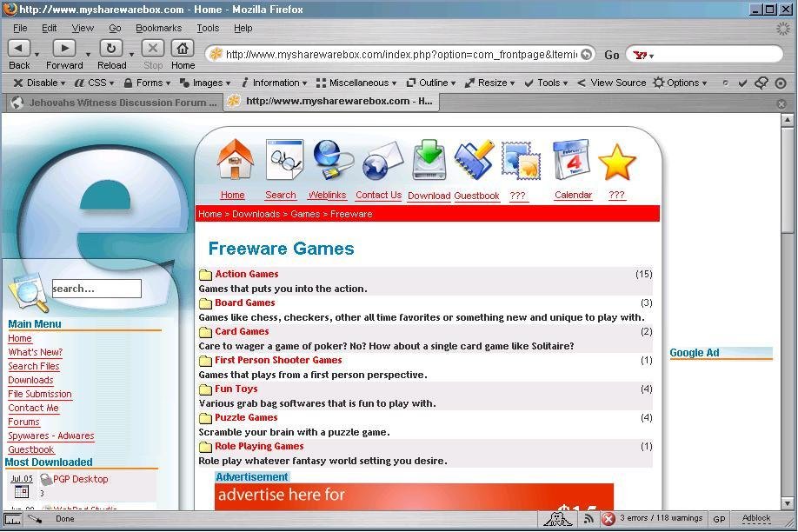Open the File menu
This screenshot has width=798, height=532.
pyautogui.click(x=20, y=28)
